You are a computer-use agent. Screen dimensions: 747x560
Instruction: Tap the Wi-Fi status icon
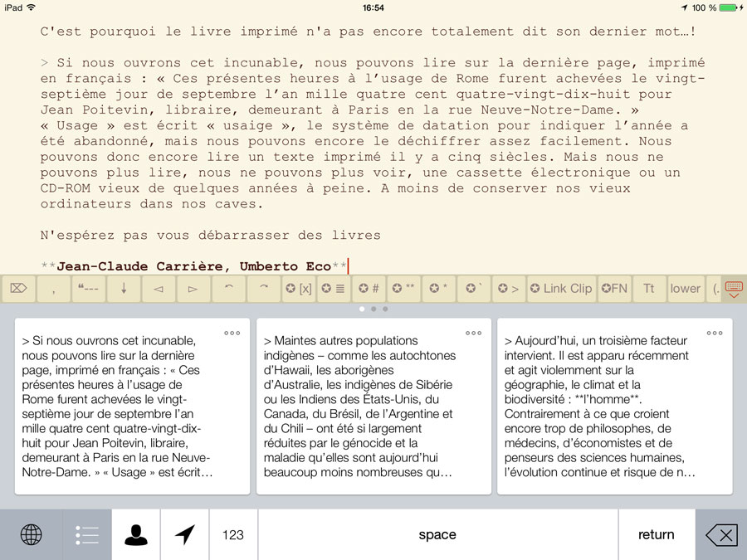(x=31, y=7)
